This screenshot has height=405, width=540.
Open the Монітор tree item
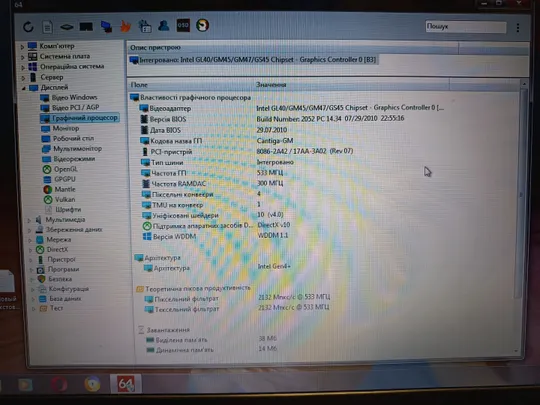(x=60, y=128)
